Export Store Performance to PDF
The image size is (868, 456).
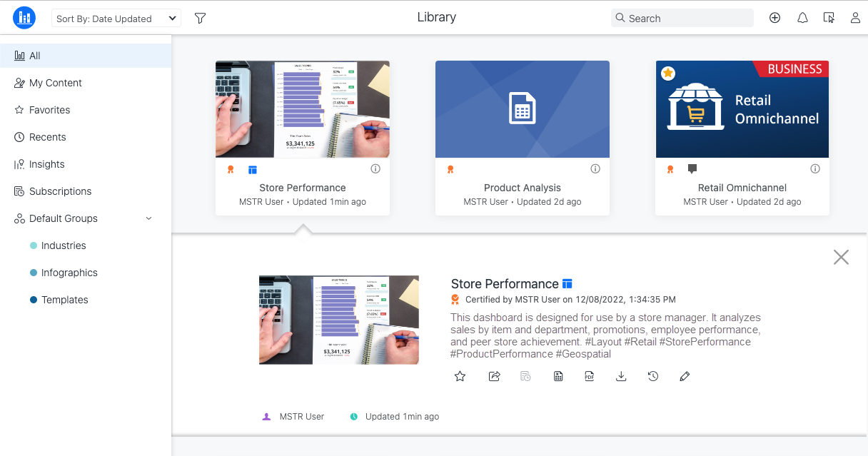(x=590, y=376)
